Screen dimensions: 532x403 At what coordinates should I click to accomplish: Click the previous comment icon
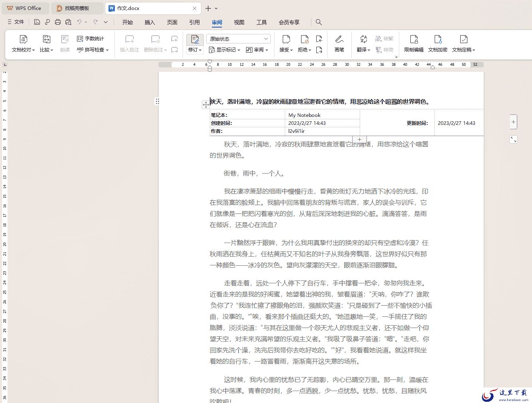(x=174, y=39)
